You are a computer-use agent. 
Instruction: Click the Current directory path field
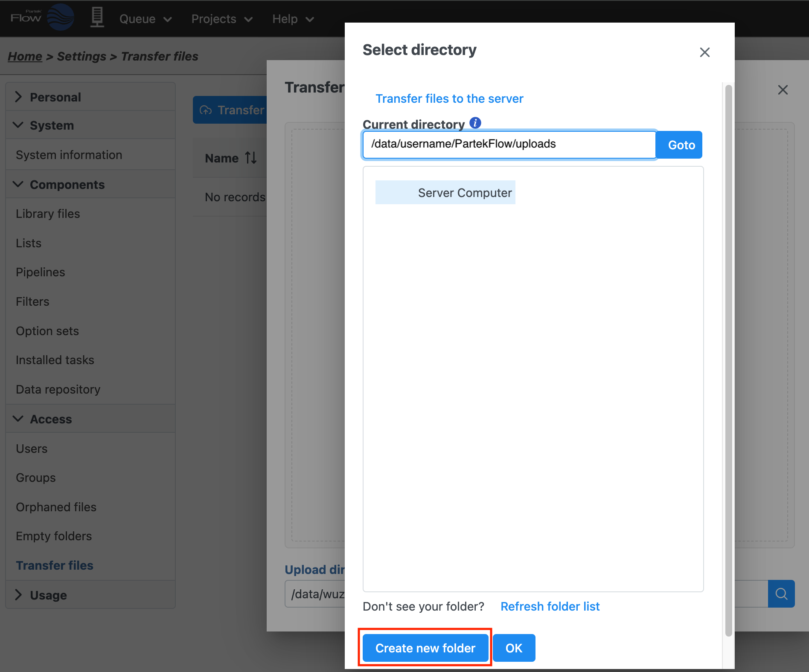pos(509,145)
